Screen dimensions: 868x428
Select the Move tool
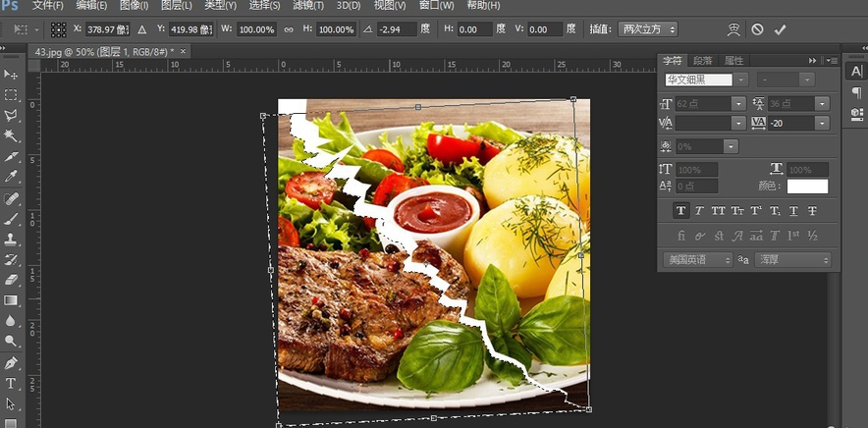(11, 75)
